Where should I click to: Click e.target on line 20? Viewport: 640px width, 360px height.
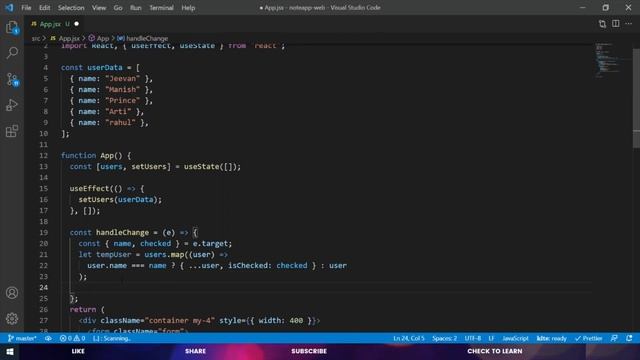click(x=210, y=243)
